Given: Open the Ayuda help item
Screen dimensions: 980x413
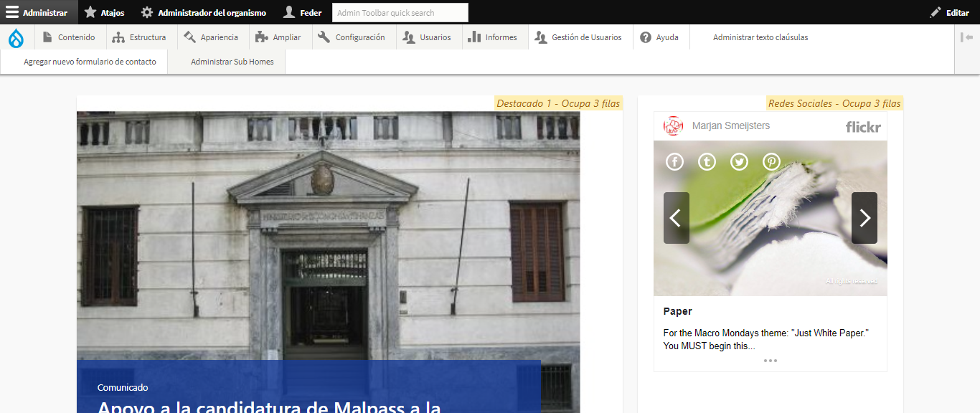Looking at the screenshot, I should click(660, 37).
